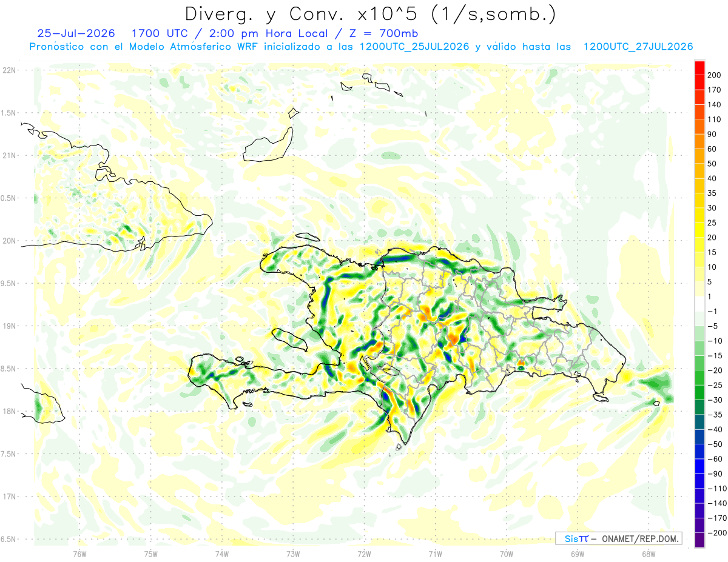The width and height of the screenshot is (728, 562).
Task: Click the "-60" colorbar label
Action: [x=716, y=459]
